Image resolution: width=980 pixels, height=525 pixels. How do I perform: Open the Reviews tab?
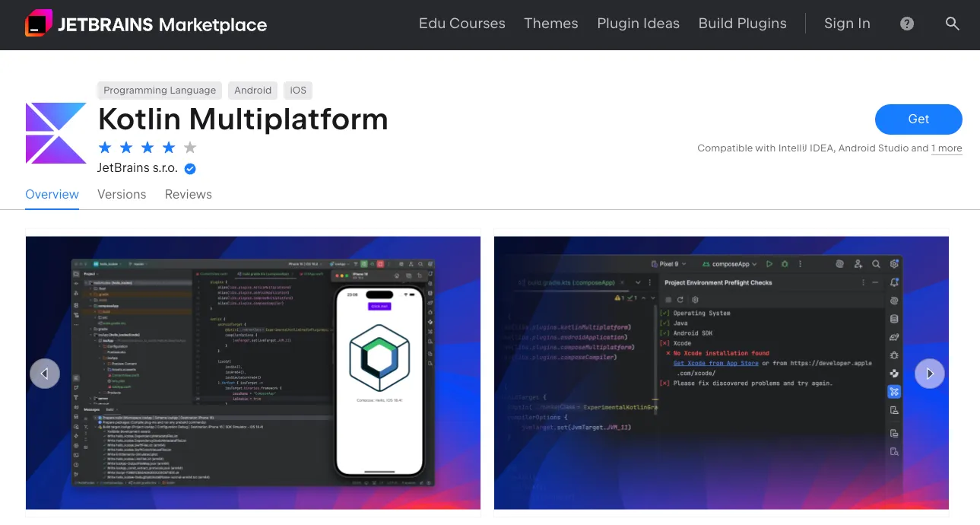click(x=188, y=195)
